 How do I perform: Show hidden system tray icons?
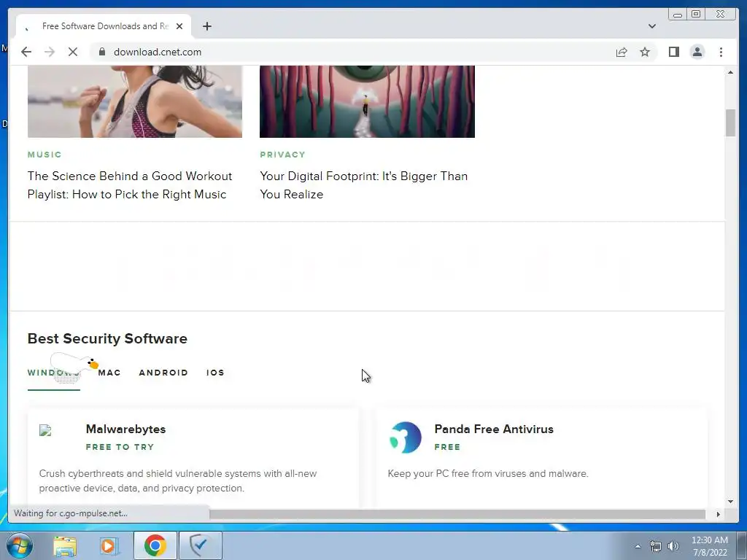[x=638, y=546]
